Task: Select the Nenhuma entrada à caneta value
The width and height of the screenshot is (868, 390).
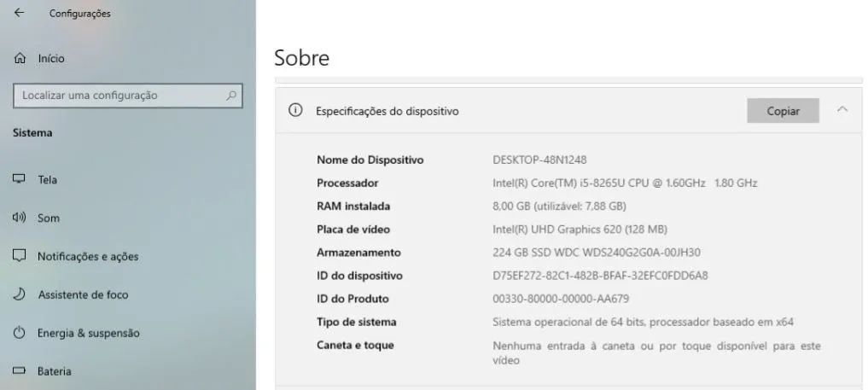Action: pyautogui.click(x=656, y=353)
